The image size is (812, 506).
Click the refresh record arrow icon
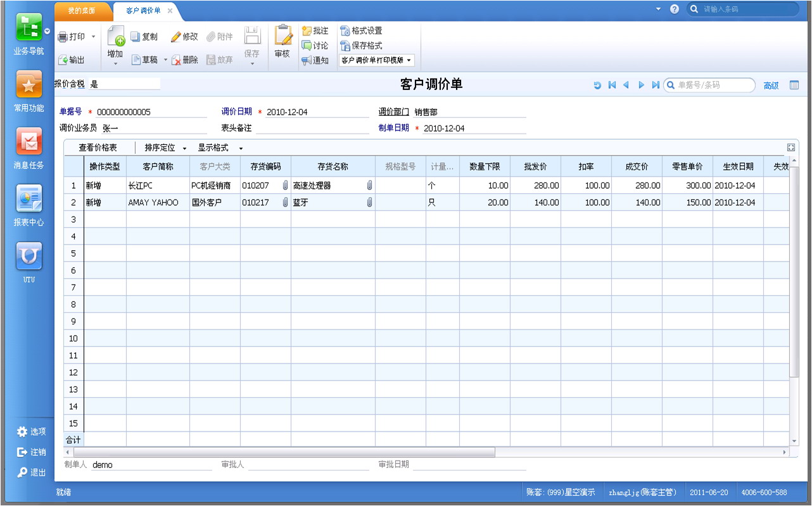[597, 85]
